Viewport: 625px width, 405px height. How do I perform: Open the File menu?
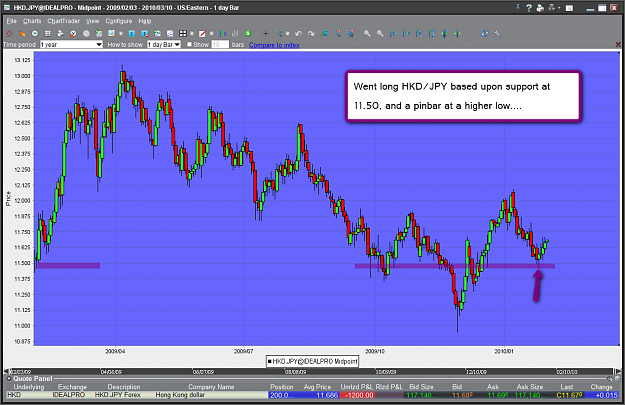[x=12, y=21]
